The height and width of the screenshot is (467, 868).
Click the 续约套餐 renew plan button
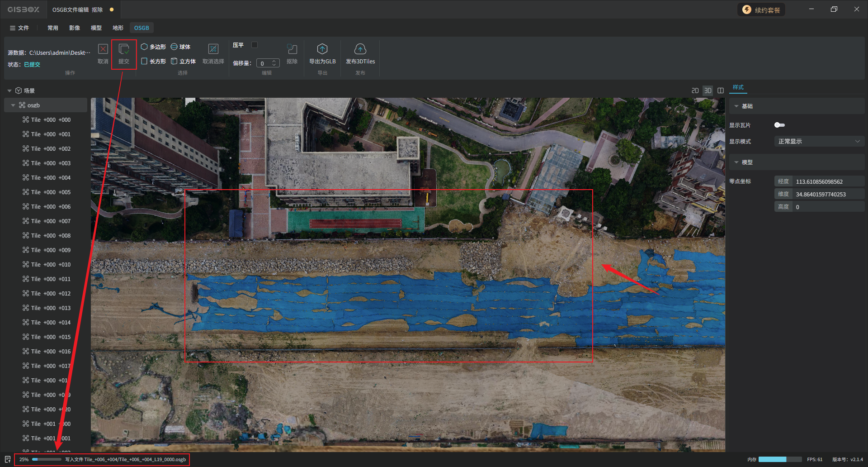761,10
